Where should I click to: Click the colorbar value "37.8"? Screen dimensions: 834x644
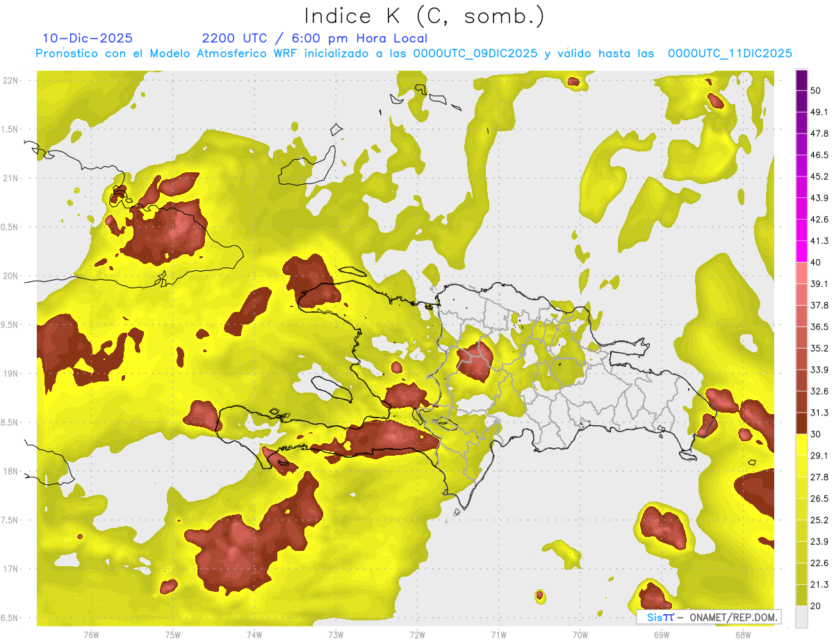[819, 305]
